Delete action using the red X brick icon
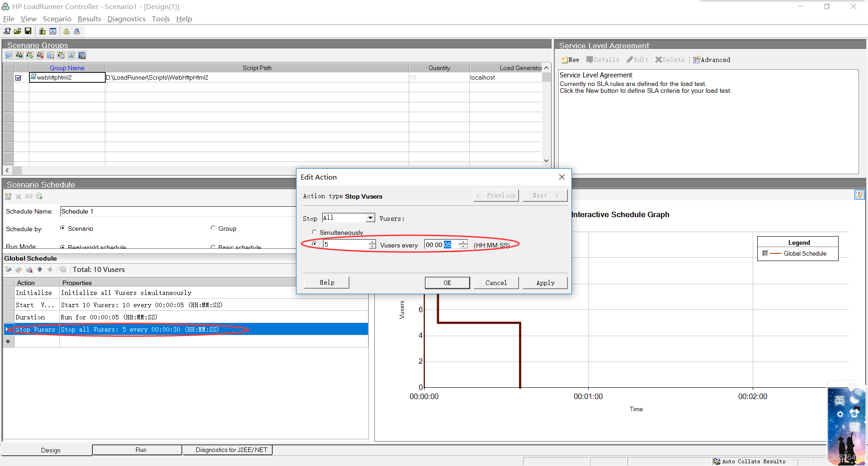 point(29,270)
